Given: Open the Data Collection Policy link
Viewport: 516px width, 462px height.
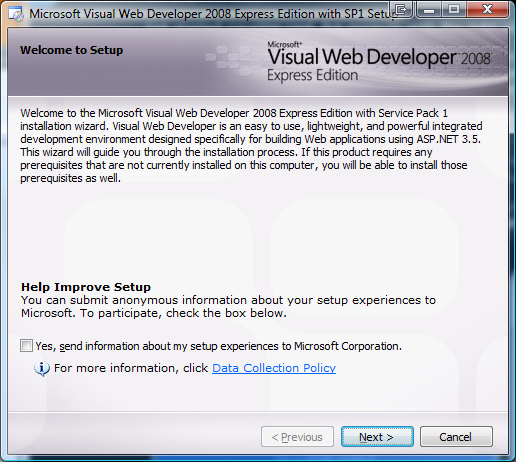Looking at the screenshot, I should (x=274, y=368).
